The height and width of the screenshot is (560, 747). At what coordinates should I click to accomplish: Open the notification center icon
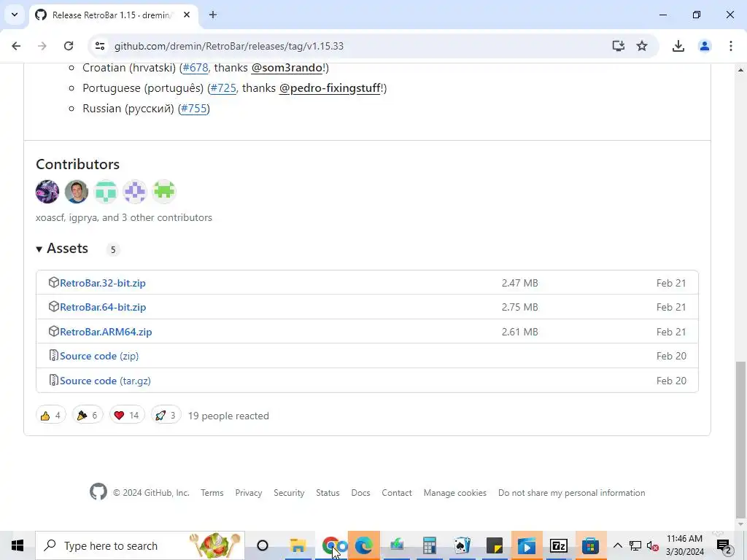pos(724,545)
